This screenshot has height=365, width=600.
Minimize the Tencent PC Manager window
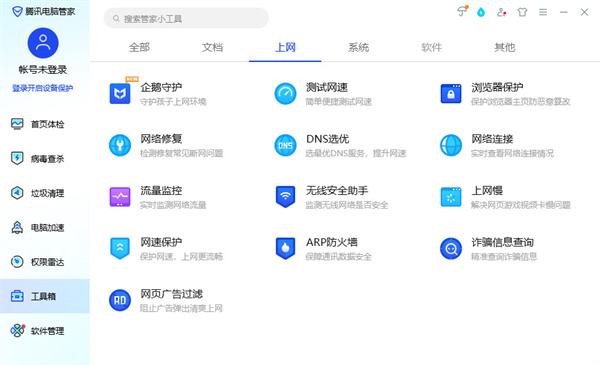(x=564, y=12)
